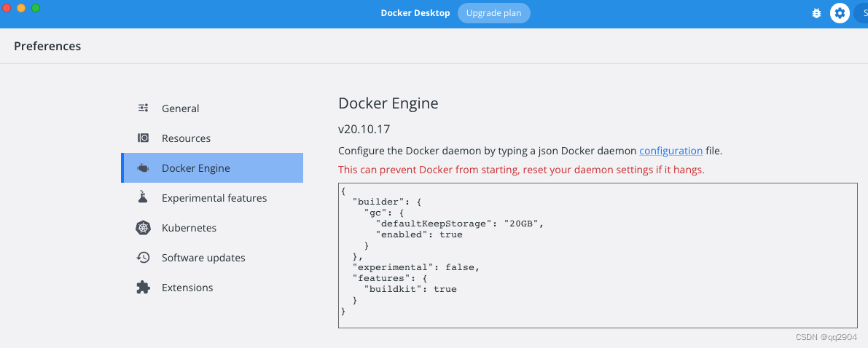The image size is (868, 348).
Task: Click the Docker Engine whale icon
Action: pos(143,168)
